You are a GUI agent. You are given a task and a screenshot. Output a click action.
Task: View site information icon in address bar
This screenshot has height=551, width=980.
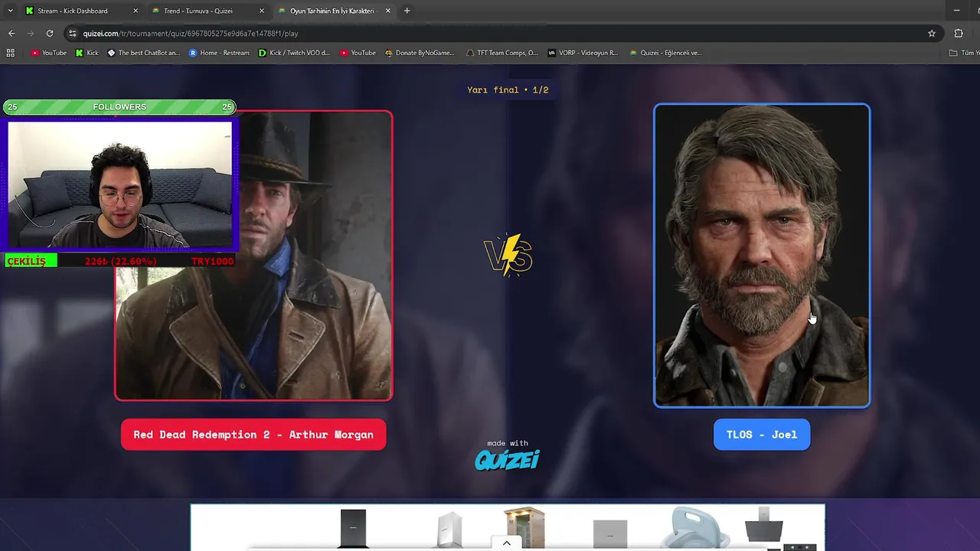(x=73, y=33)
